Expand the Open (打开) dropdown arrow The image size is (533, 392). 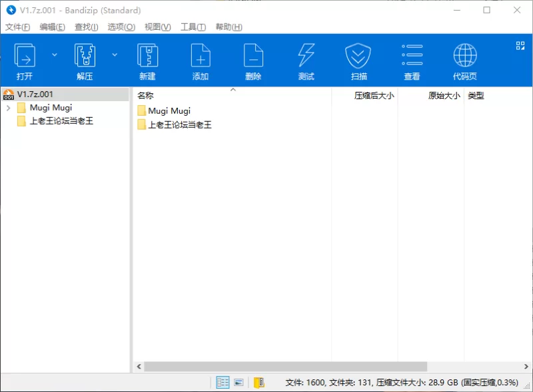[x=55, y=55]
